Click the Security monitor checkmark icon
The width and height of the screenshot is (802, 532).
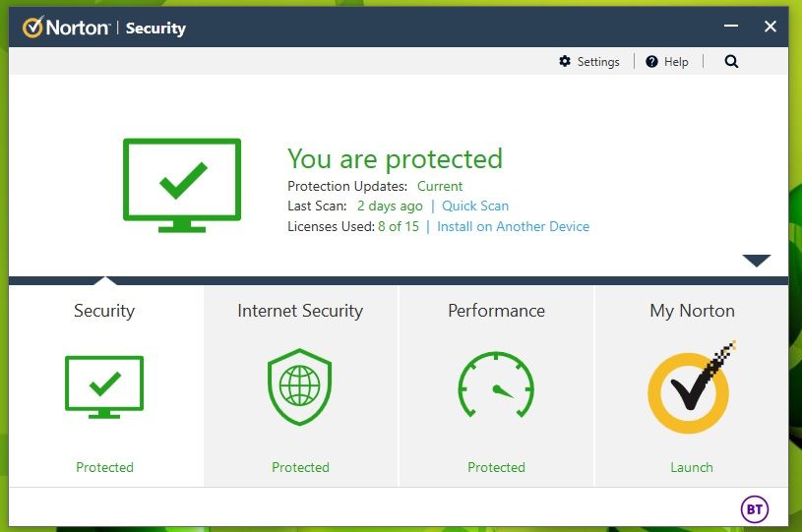104,387
